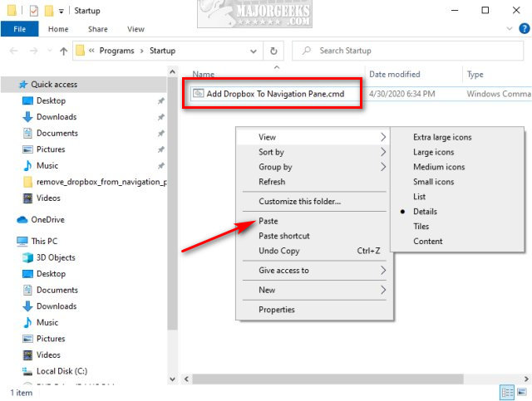
Task: Open Local Disk (C:) in sidebar
Action: pyautogui.click(x=62, y=371)
